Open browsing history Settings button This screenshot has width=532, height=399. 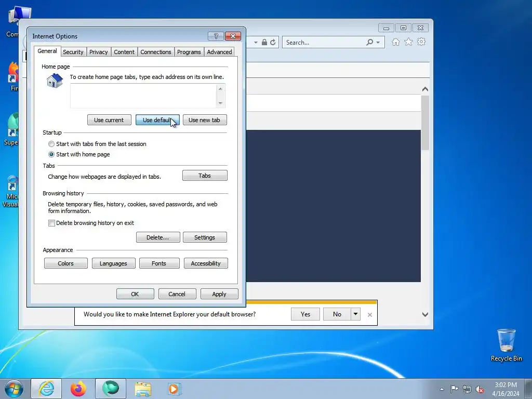coord(205,237)
